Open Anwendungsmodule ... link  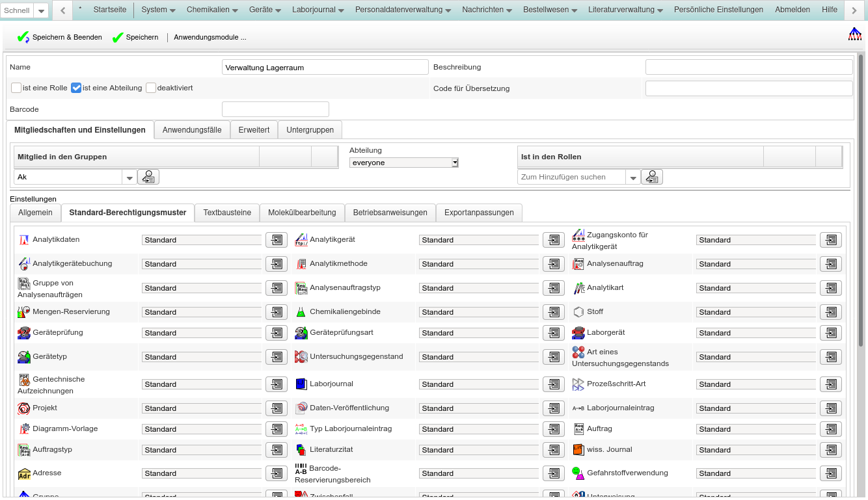coord(210,38)
